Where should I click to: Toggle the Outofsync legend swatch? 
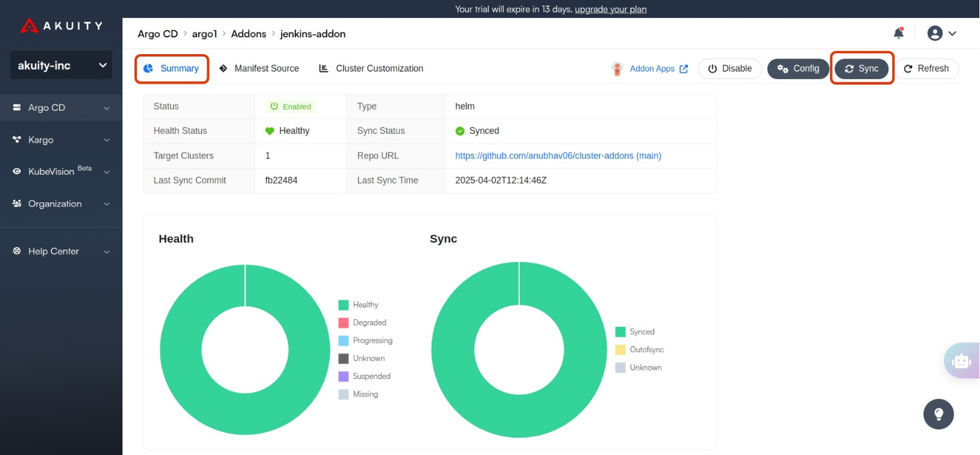(620, 350)
